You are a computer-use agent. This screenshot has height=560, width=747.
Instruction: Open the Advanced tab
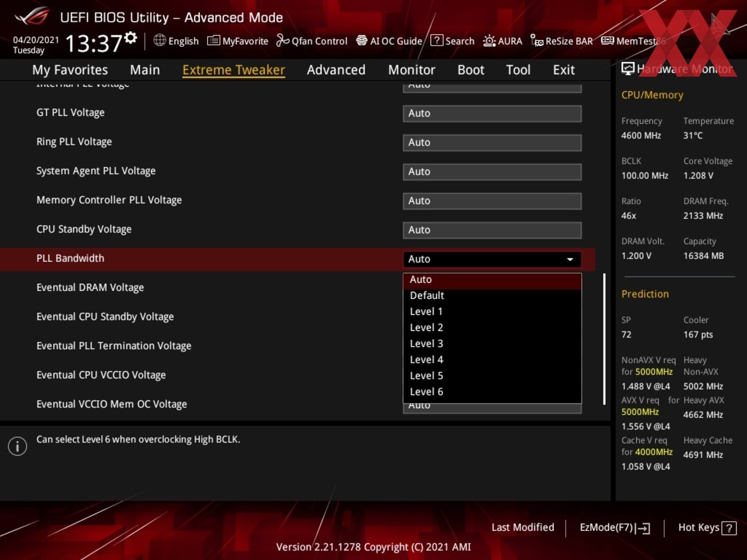(x=336, y=70)
